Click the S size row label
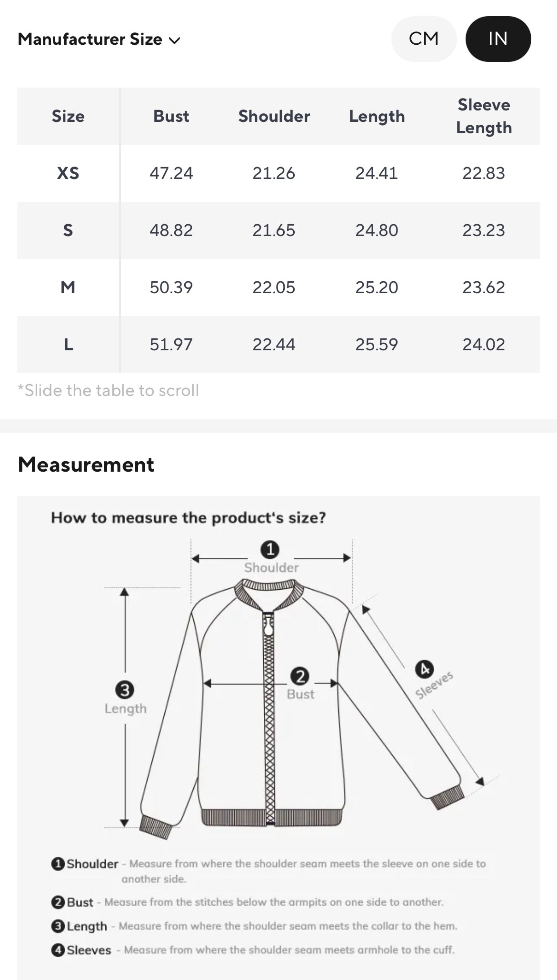The image size is (557, 980). click(x=68, y=230)
